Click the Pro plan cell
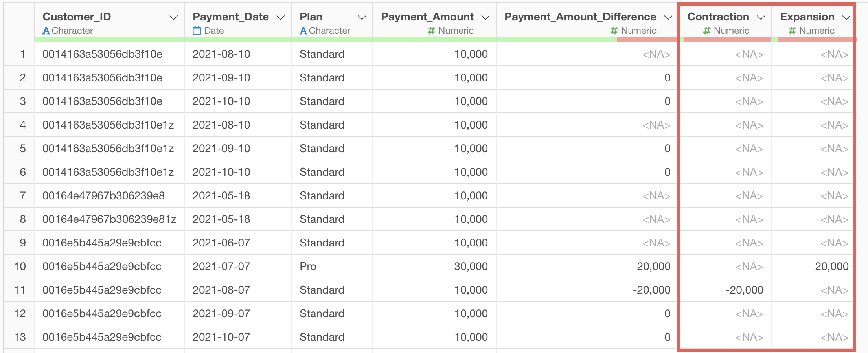Image resolution: width=868 pixels, height=353 pixels. (308, 267)
